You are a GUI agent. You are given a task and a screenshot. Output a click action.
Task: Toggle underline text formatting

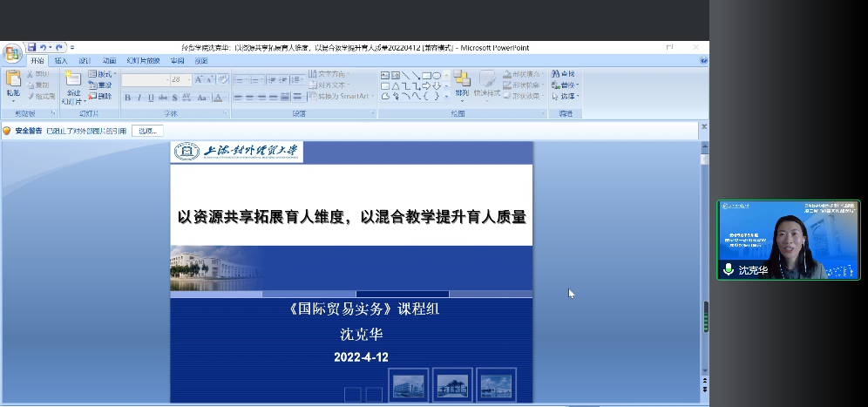tap(151, 98)
